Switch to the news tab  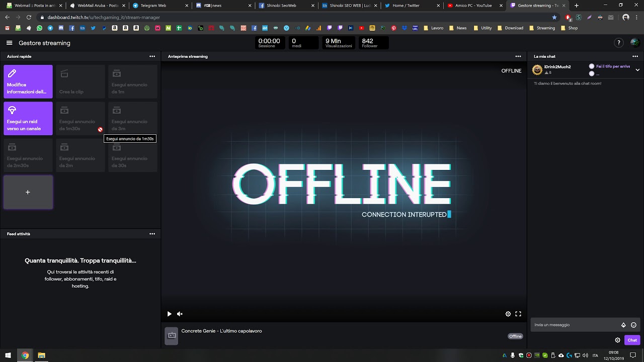[x=222, y=6]
